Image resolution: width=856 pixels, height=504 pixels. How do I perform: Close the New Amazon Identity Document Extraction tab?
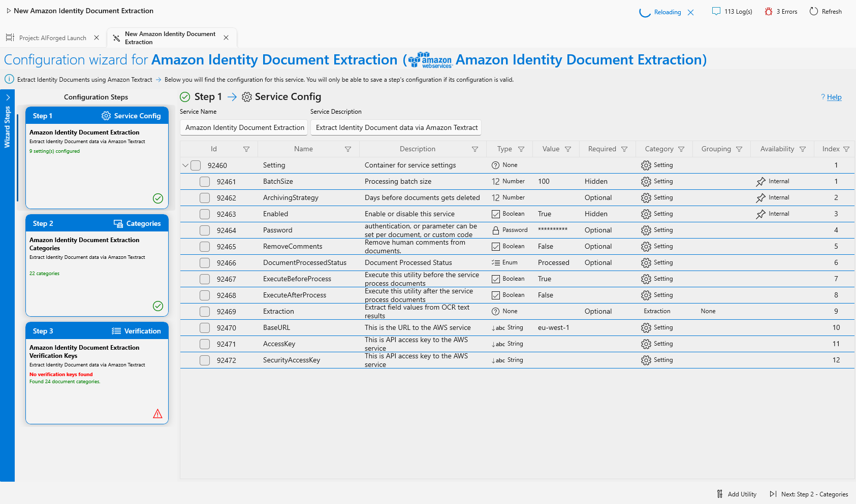click(226, 38)
